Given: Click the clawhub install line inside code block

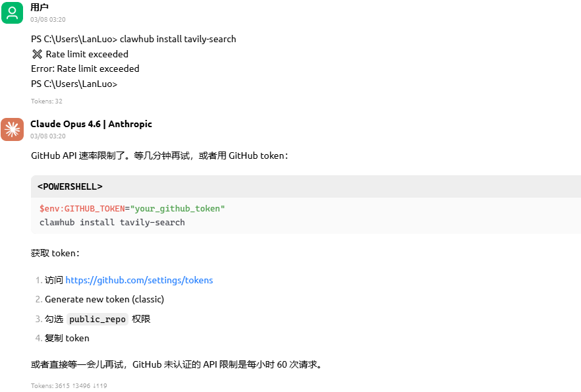Looking at the screenshot, I should coord(112,223).
